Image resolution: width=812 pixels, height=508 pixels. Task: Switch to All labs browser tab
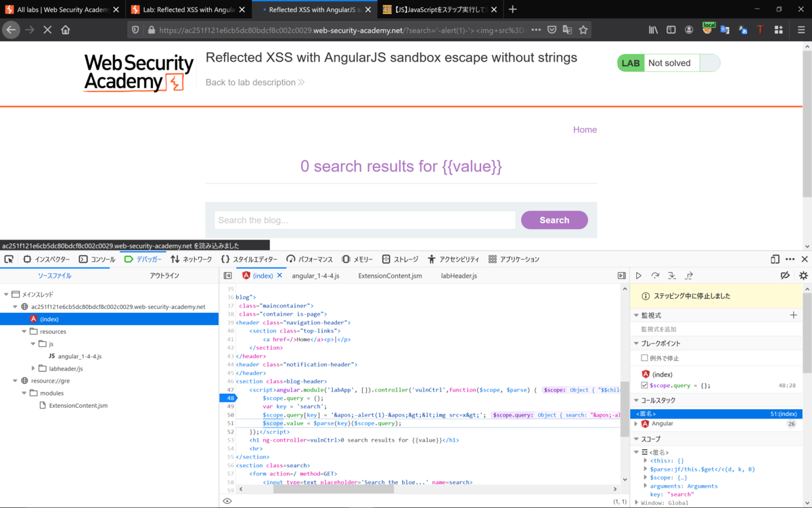62,9
